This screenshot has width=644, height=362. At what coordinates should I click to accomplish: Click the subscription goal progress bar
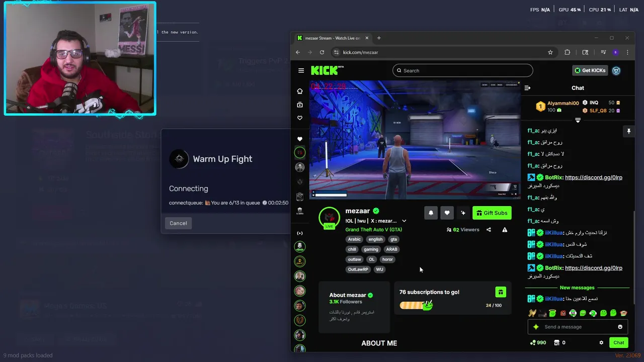(417, 305)
